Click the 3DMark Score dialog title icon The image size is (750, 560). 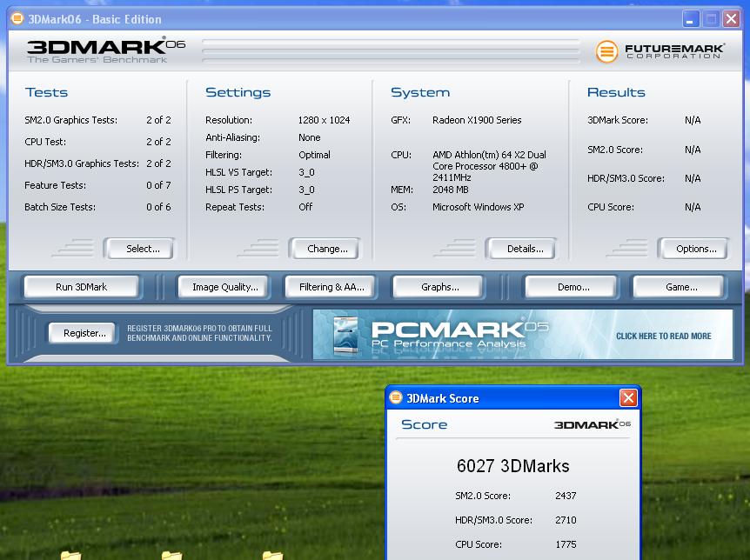pos(396,397)
